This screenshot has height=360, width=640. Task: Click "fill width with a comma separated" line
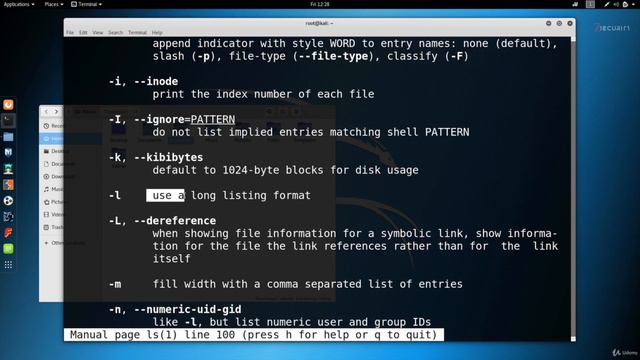pos(307,284)
